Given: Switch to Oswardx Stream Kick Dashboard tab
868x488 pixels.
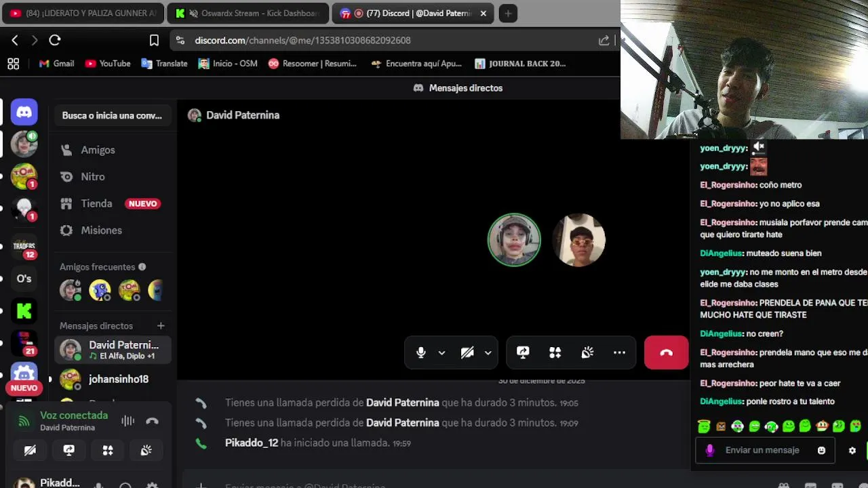Looking at the screenshot, I should (x=248, y=13).
